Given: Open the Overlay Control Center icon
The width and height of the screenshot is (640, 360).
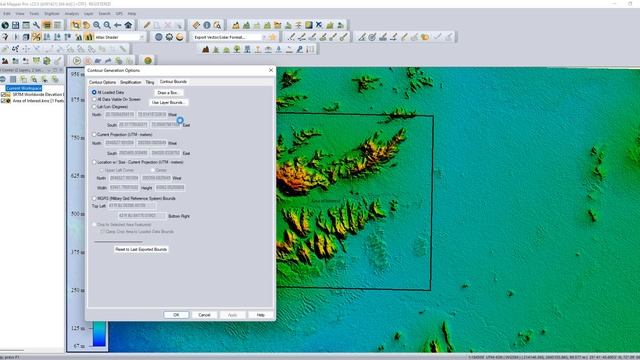Looking at the screenshot, I should click(26, 25).
